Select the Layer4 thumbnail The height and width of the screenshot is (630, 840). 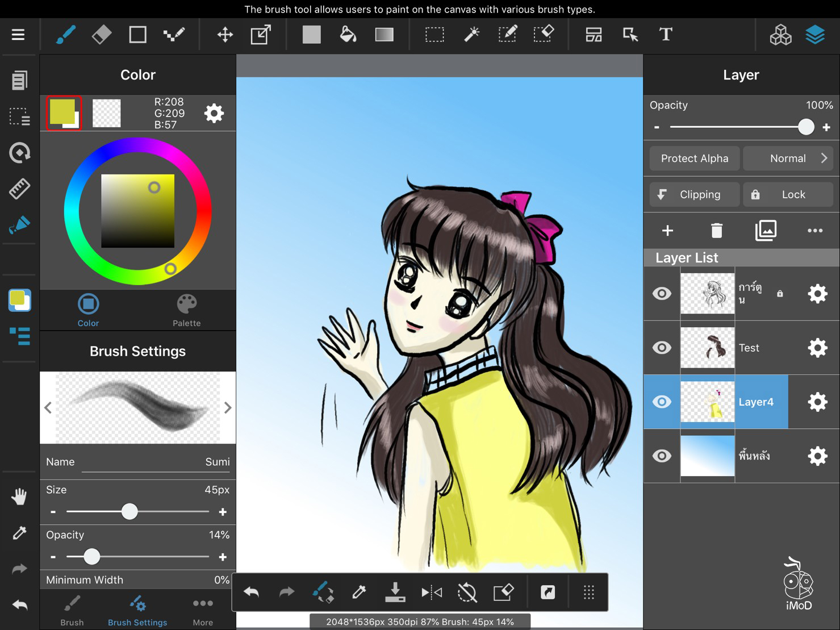click(707, 402)
